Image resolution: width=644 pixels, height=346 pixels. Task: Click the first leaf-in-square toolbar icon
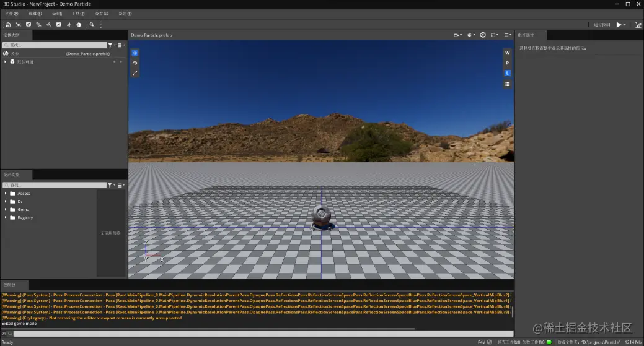(29, 25)
